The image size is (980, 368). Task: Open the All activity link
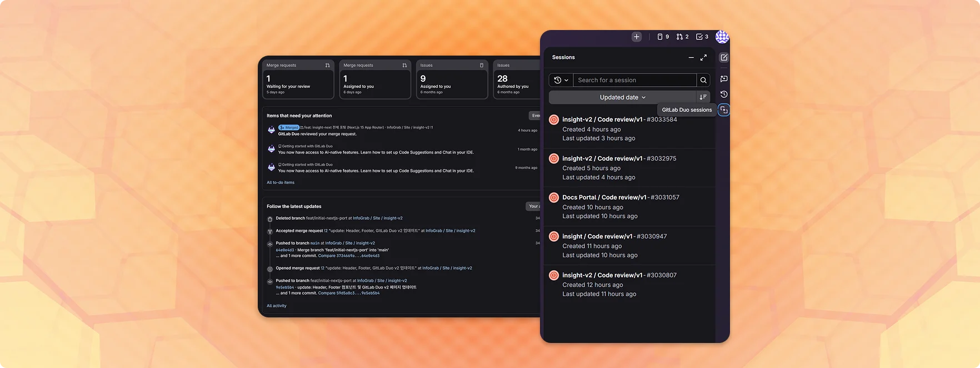click(277, 306)
